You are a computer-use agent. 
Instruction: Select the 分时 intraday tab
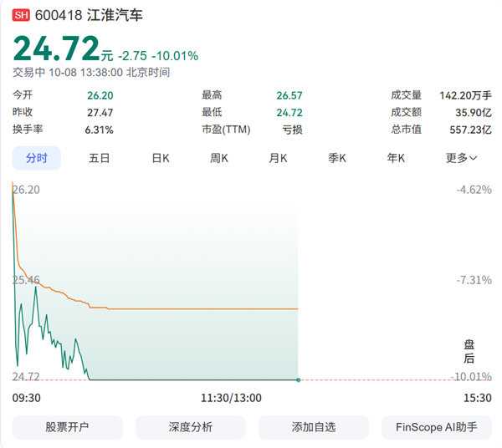[37, 158]
